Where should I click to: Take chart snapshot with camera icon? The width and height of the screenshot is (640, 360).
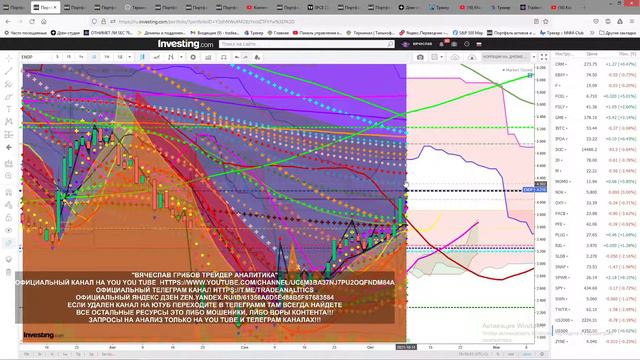tap(420, 57)
